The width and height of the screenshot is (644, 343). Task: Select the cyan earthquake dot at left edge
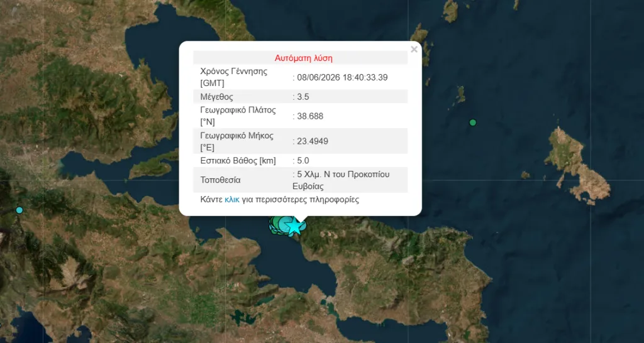19,210
